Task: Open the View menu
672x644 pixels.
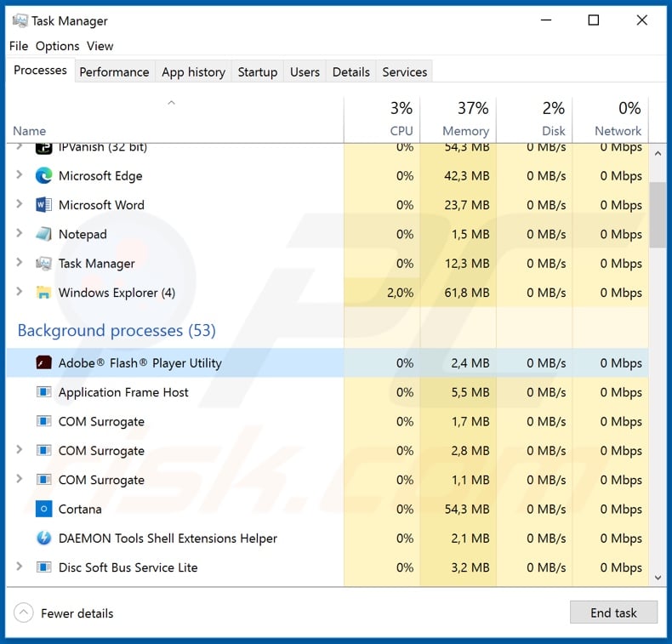Action: [x=100, y=46]
